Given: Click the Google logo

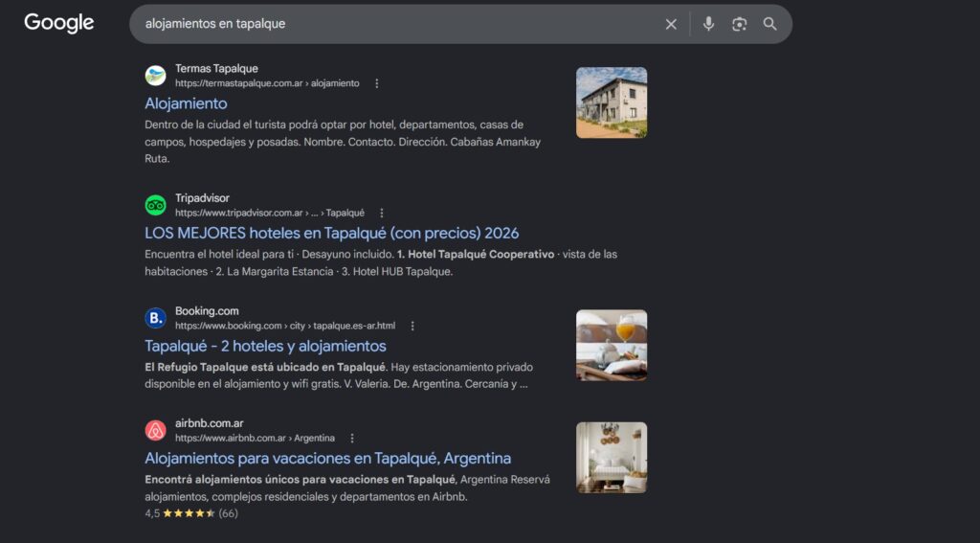Looking at the screenshot, I should pos(58,23).
